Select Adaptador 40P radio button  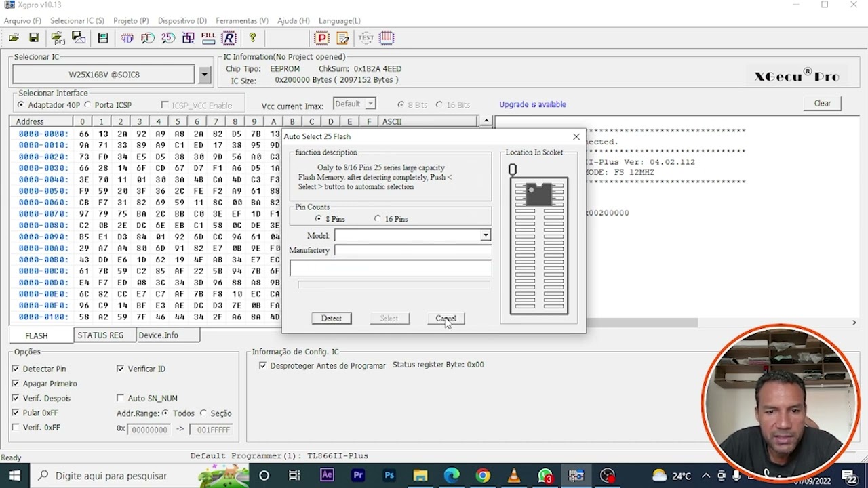(x=21, y=105)
